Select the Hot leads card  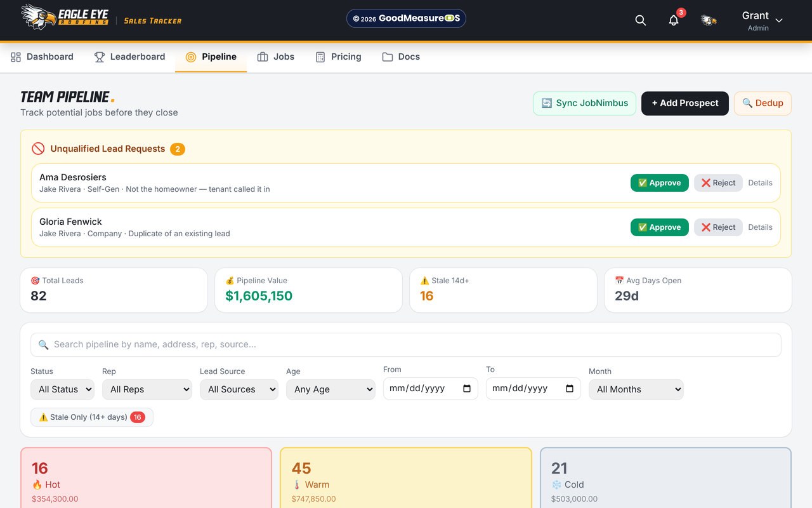(146, 478)
